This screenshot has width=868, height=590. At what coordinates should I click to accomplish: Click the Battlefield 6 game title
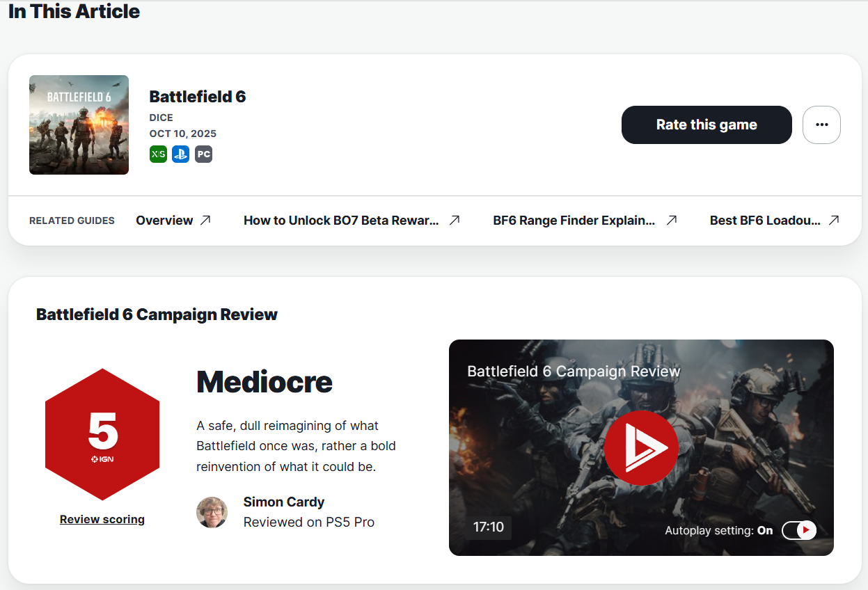click(198, 97)
